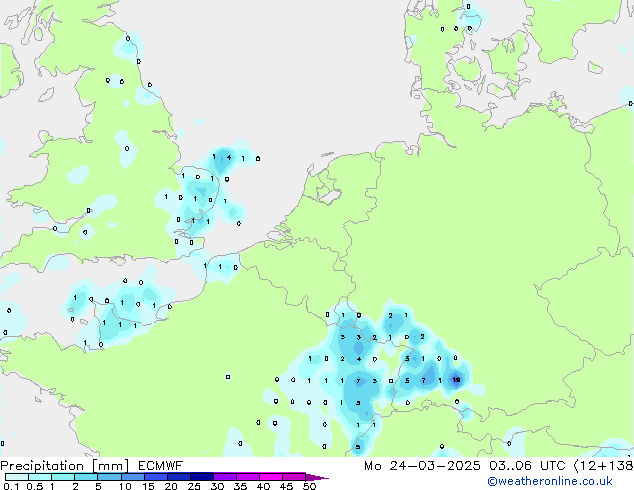The width and height of the screenshot is (634, 490).
Task: Select the 30–35 mm purple legend swatch
Action: [225, 477]
